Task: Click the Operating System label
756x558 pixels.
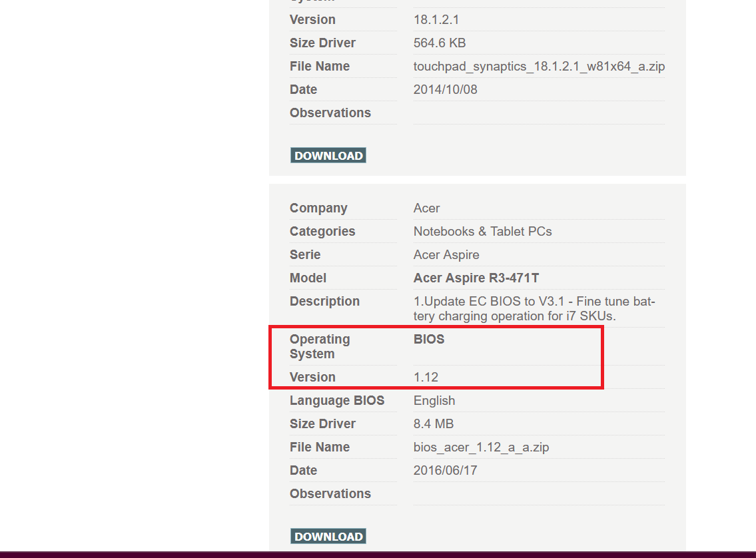Action: (x=320, y=346)
